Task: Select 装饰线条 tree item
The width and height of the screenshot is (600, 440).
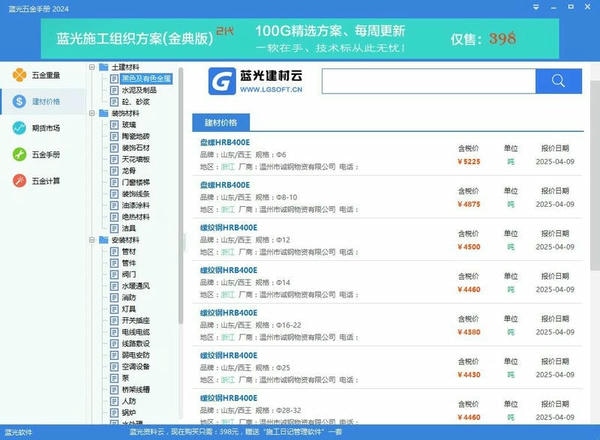Action: pos(136,194)
